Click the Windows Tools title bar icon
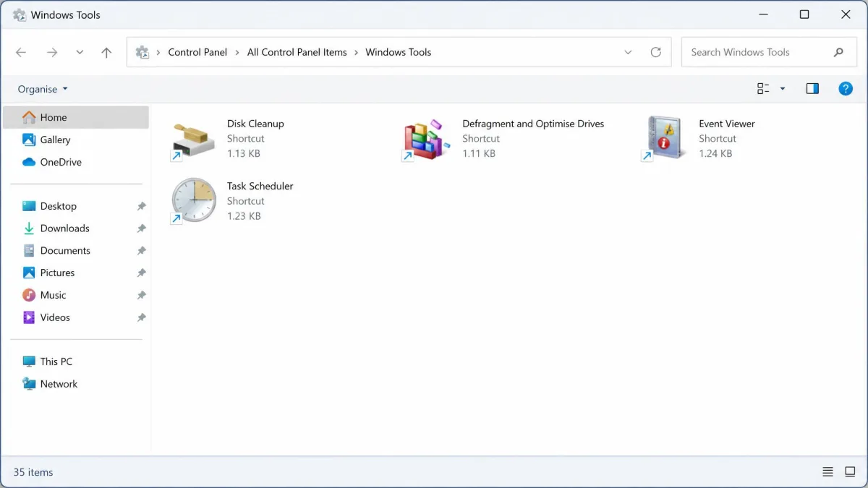Viewport: 868px width, 488px height. click(x=20, y=14)
